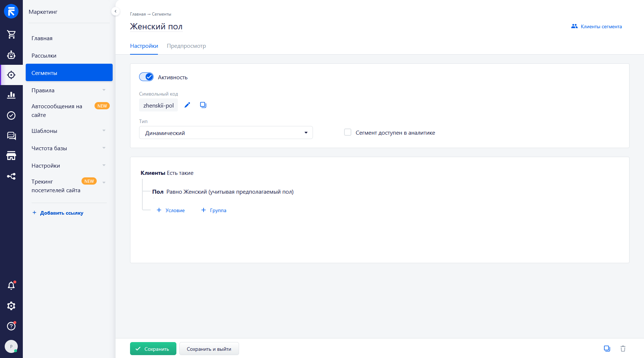
Task: Toggle the Активность switch
Action: pos(146,77)
